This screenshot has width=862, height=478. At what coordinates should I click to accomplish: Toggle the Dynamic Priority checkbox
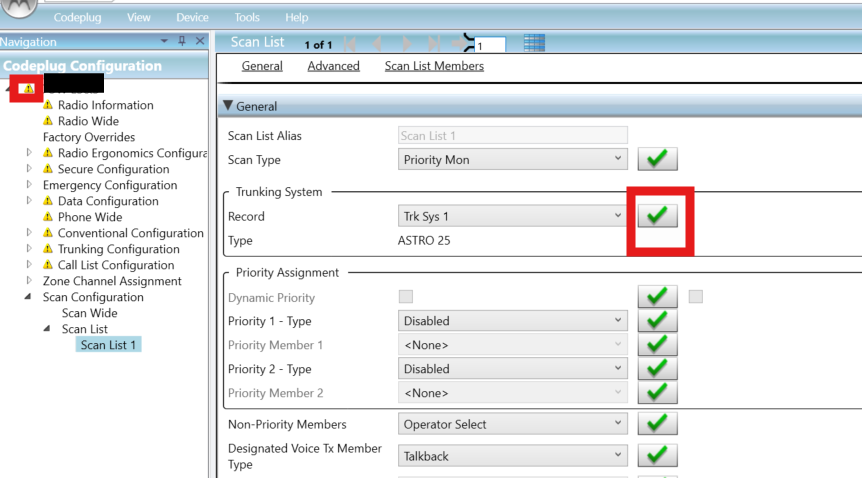(x=406, y=297)
